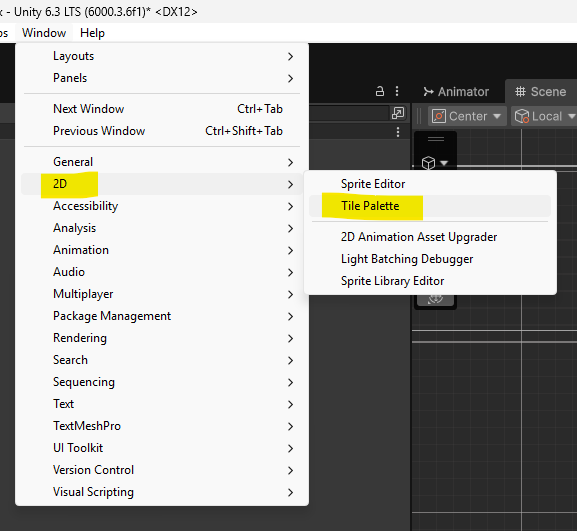Expand the Layouts submenu
577x531 pixels.
tap(162, 56)
